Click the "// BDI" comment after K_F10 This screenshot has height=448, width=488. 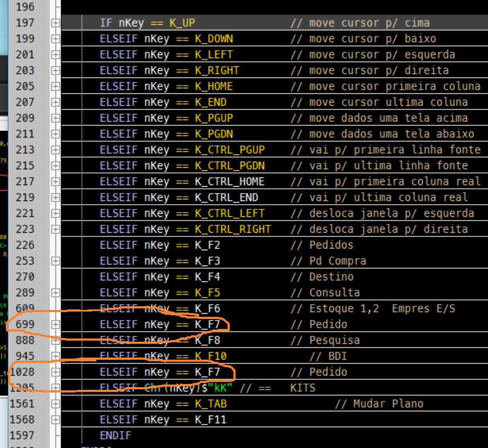(x=328, y=356)
